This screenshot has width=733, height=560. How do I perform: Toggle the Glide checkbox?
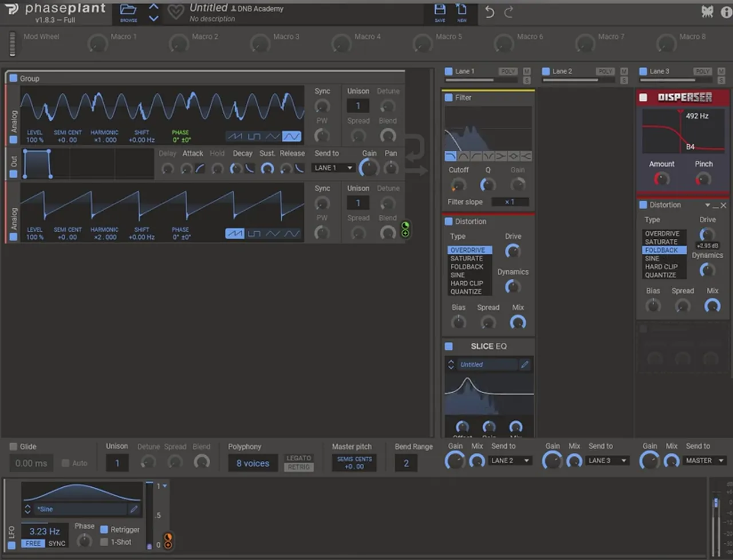pyautogui.click(x=13, y=447)
